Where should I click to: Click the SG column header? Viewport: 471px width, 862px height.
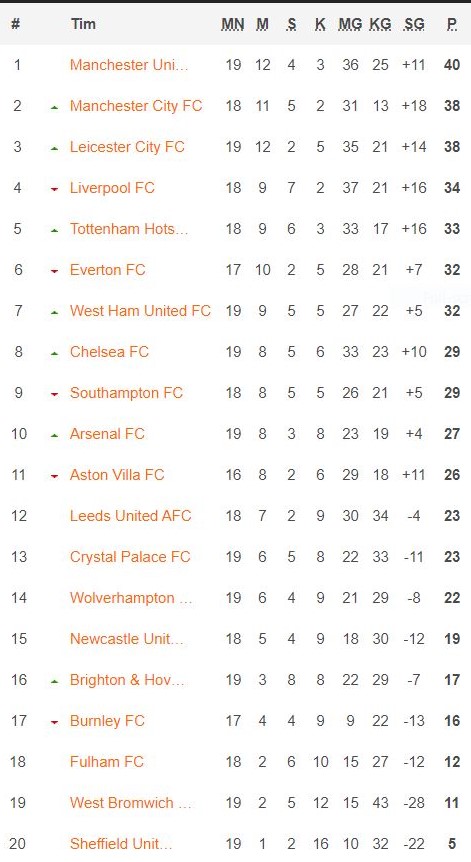coord(414,24)
